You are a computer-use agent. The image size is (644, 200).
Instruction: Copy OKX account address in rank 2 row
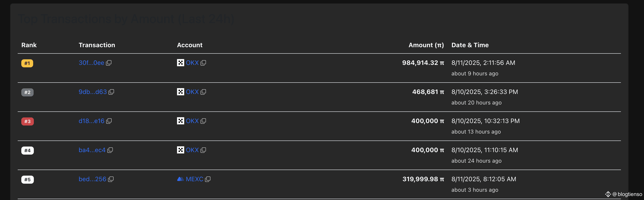click(x=203, y=92)
